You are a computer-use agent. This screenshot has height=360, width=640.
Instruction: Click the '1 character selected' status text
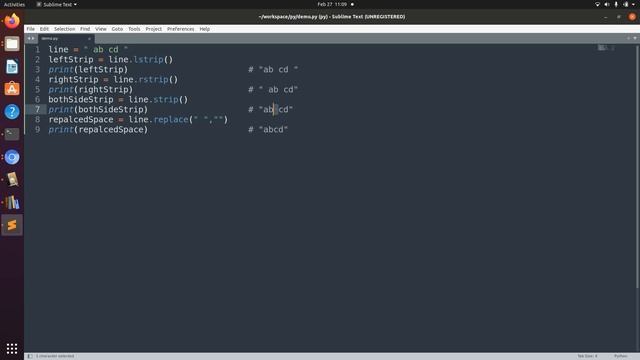55,356
